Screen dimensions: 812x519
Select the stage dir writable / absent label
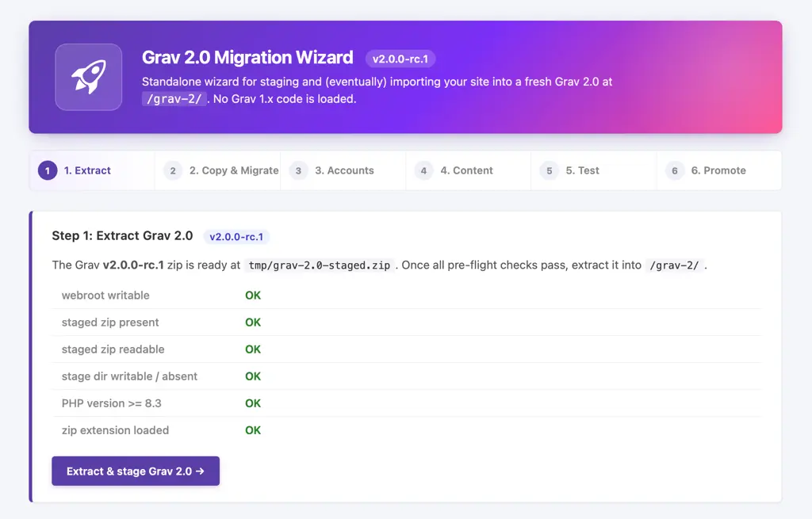(x=129, y=376)
